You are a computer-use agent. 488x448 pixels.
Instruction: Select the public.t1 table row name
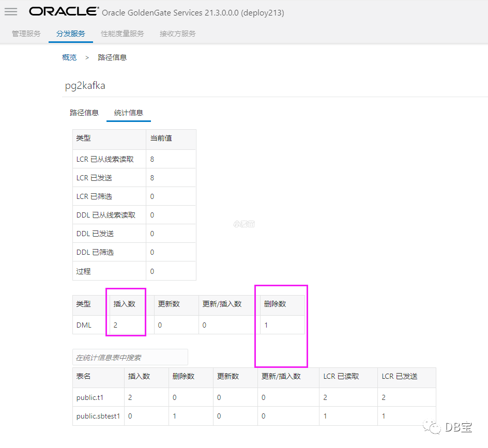(89, 397)
